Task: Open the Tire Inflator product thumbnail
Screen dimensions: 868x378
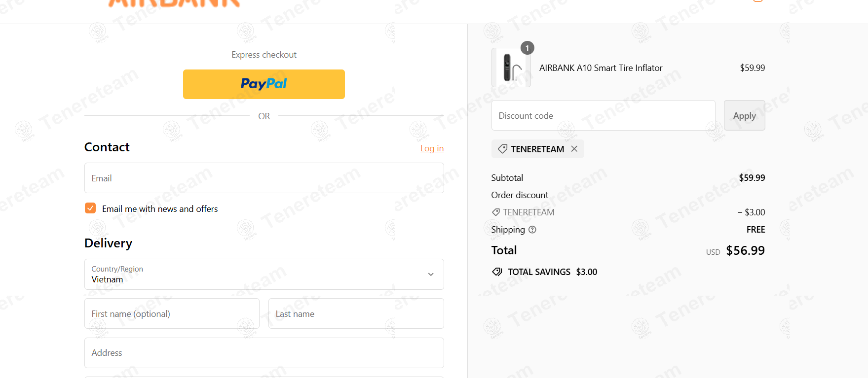Action: (511, 68)
